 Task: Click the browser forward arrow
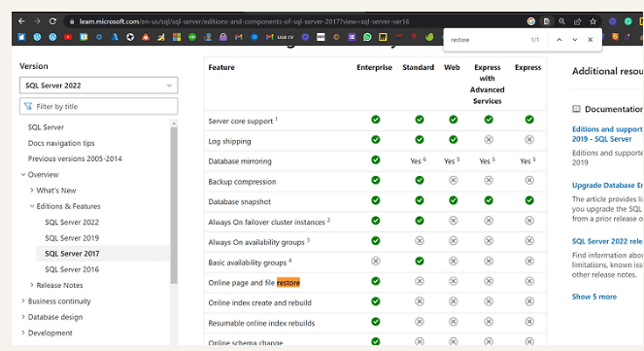pos(37,21)
